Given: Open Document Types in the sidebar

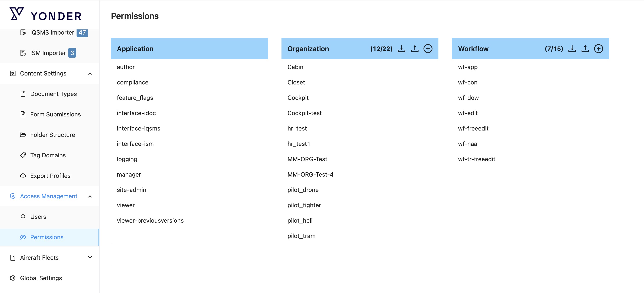Looking at the screenshot, I should [x=53, y=94].
